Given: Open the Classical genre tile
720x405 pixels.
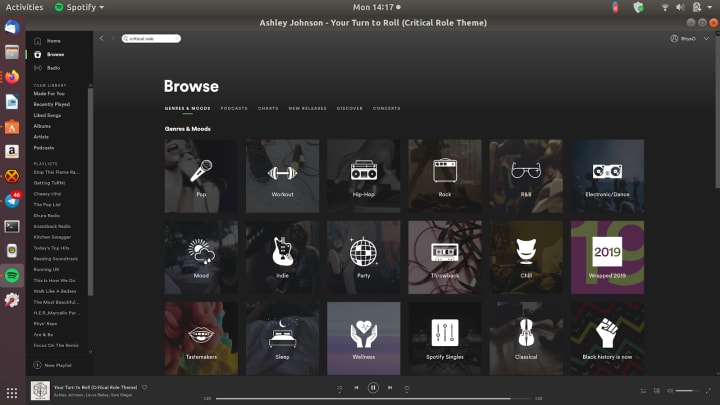Looking at the screenshot, I should point(526,338).
